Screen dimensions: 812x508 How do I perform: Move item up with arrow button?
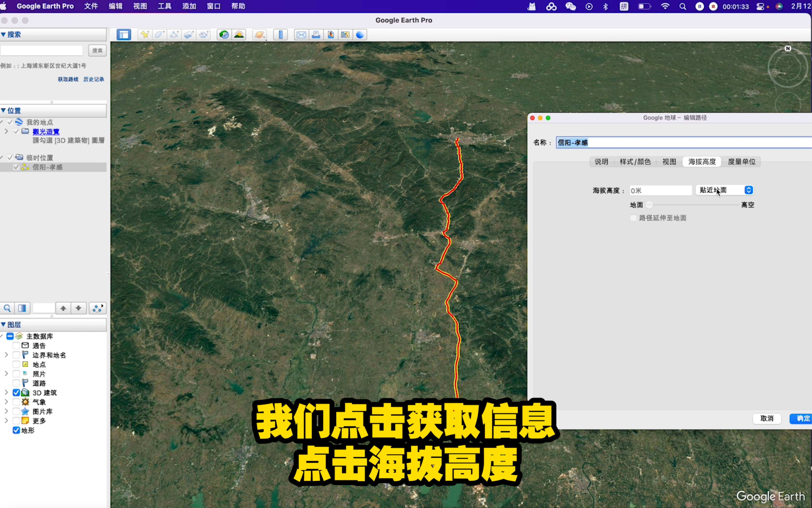click(x=63, y=308)
